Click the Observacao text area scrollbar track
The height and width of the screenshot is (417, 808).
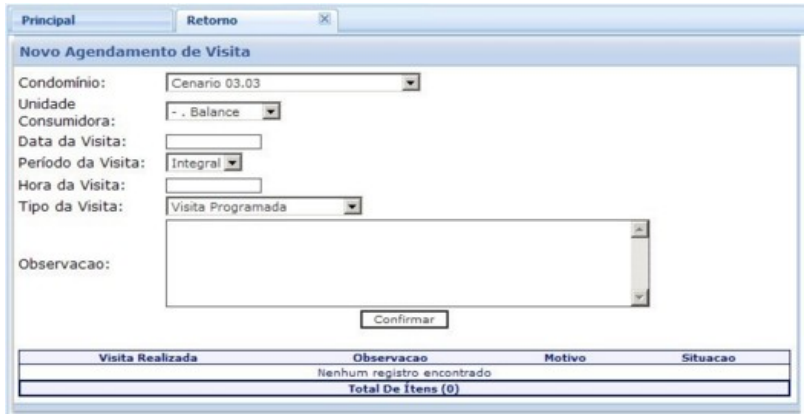click(644, 262)
